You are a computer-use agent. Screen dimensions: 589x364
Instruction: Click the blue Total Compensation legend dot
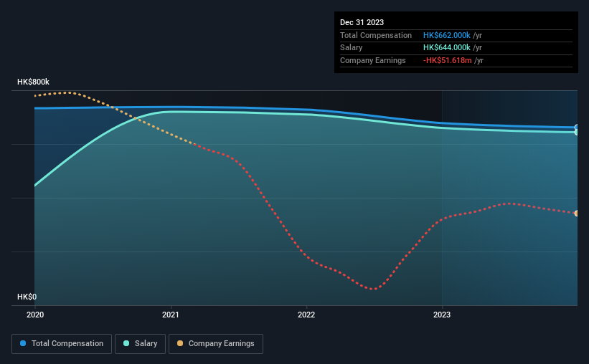[x=23, y=343]
